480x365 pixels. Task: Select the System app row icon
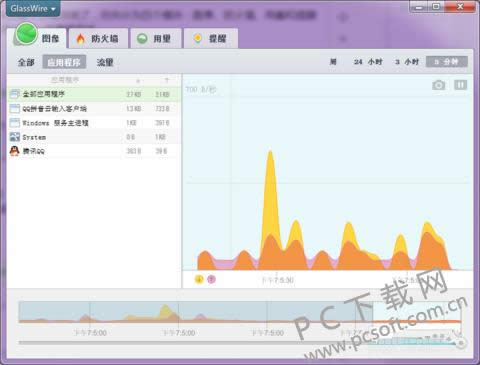tap(15, 137)
